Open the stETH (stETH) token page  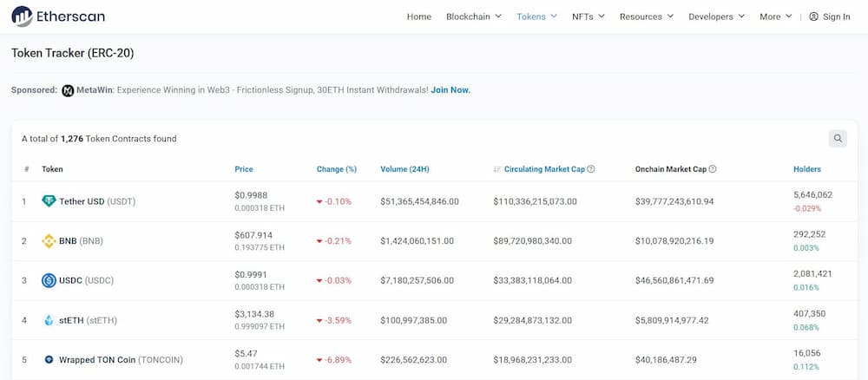tap(88, 320)
